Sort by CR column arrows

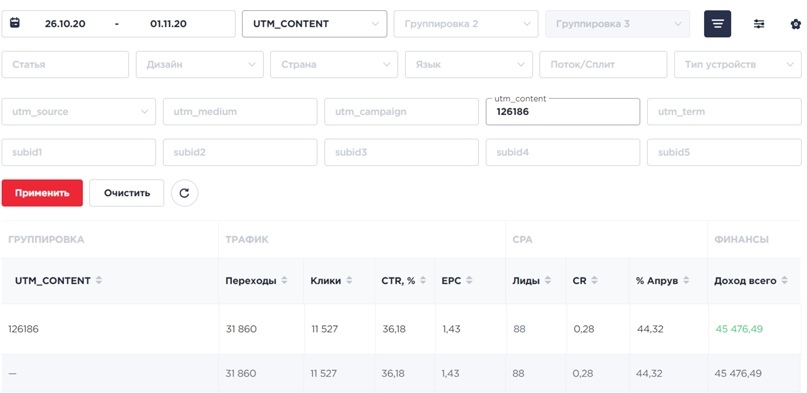tap(594, 281)
